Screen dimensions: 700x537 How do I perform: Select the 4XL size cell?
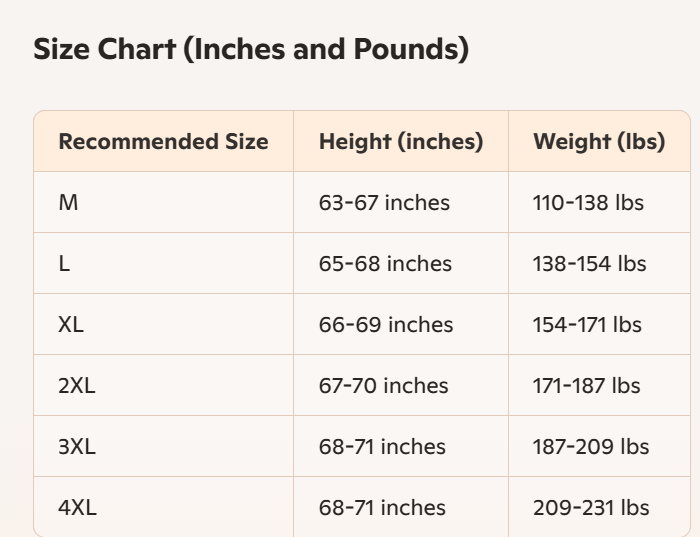[x=77, y=508]
